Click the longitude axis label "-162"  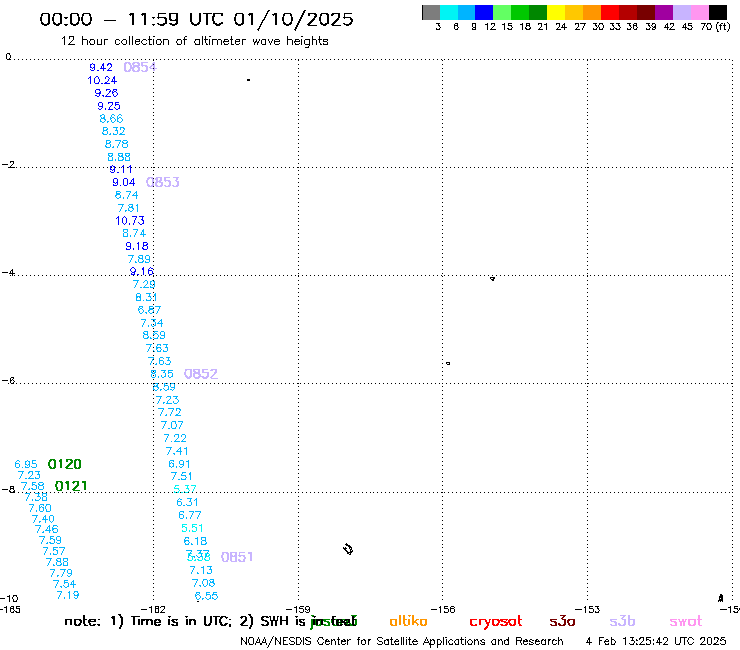(x=154, y=609)
